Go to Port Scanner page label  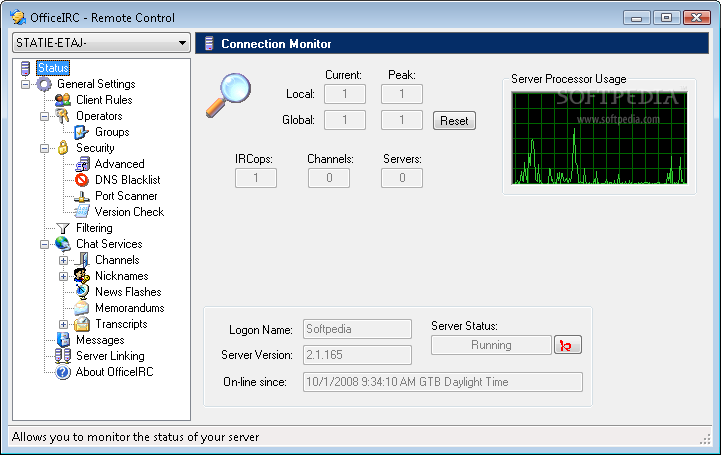126,196
